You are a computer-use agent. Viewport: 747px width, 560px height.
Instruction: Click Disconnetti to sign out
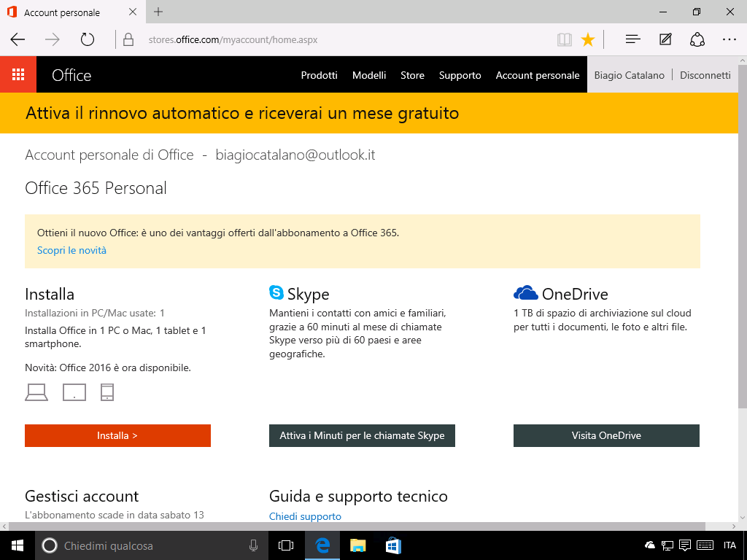pyautogui.click(x=705, y=75)
